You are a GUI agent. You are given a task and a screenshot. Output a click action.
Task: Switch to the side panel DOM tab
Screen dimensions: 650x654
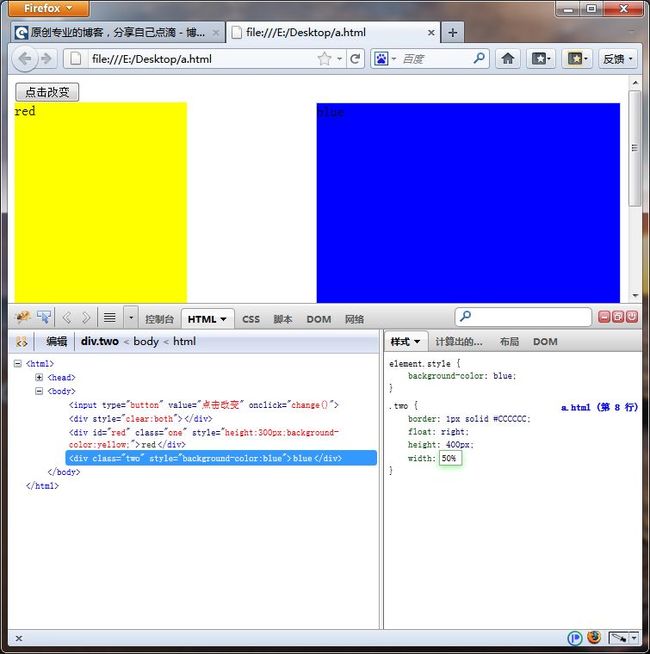tap(545, 342)
